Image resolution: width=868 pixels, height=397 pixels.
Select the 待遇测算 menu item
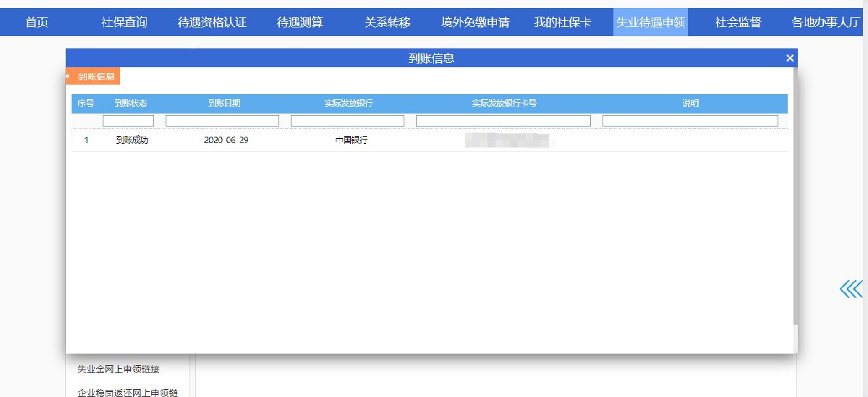pos(300,22)
